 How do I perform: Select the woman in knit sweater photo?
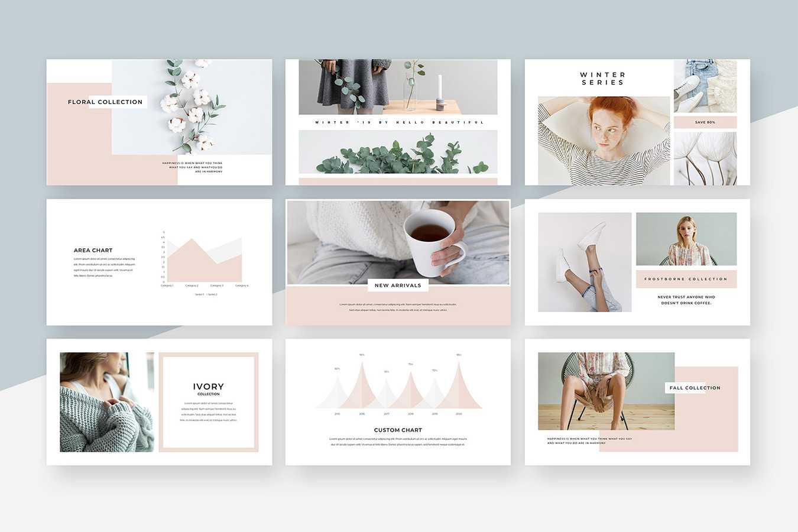pyautogui.click(x=106, y=402)
